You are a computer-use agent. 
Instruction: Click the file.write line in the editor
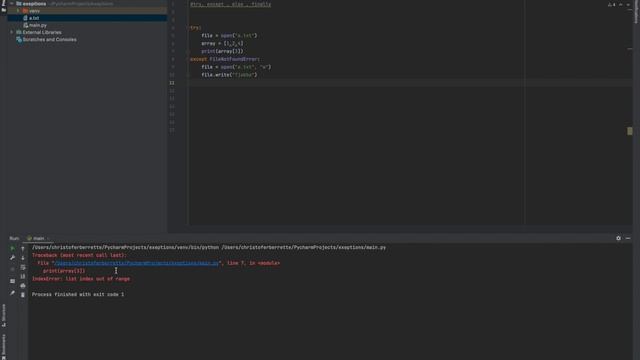point(229,75)
